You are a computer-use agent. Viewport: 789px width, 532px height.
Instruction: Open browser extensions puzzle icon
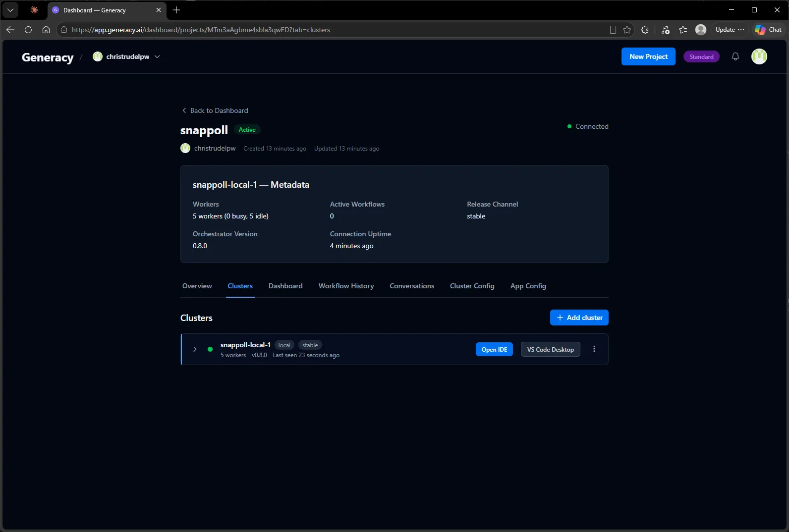[645, 30]
